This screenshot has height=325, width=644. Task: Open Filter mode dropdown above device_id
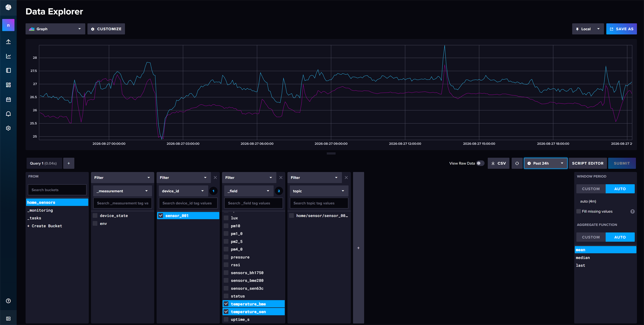[183, 178]
